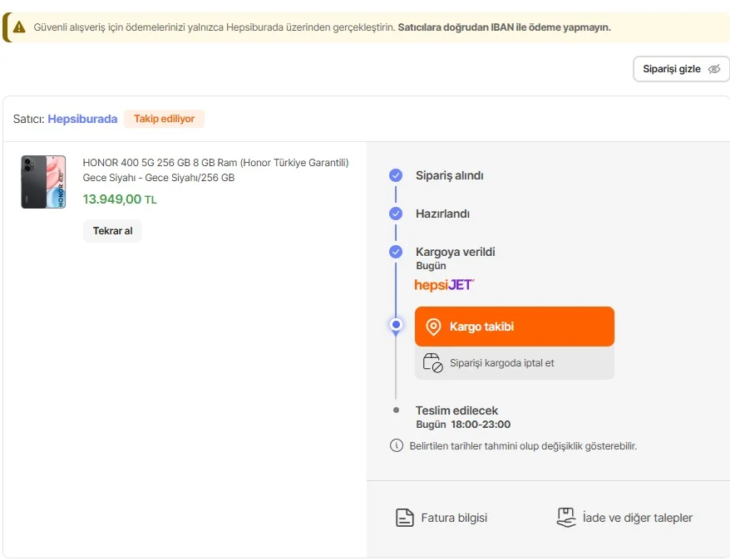The height and width of the screenshot is (560, 730).
Task: Click the crossed-eye icon beside Siparişi gizle
Action: (x=713, y=69)
